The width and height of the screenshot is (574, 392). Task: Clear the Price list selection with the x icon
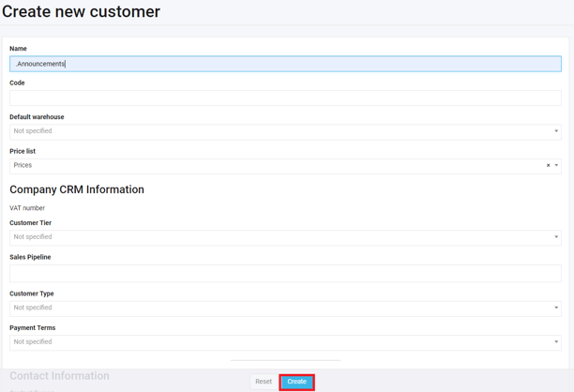tap(548, 166)
